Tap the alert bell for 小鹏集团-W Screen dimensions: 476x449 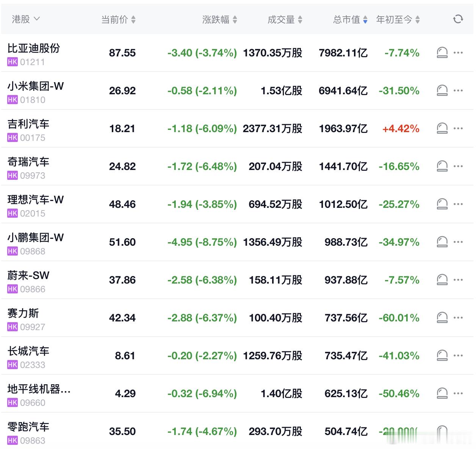coord(442,242)
